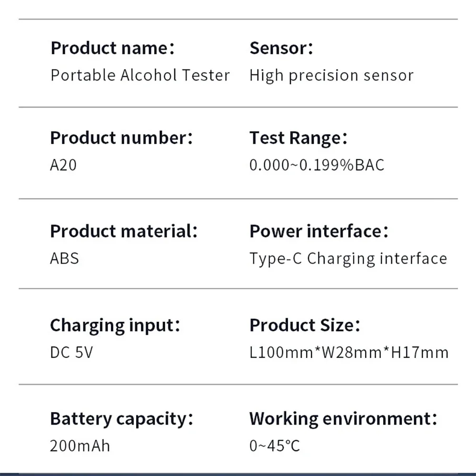Click the 'Type-C Charging interface' text
The image size is (476, 476).
[x=348, y=258]
